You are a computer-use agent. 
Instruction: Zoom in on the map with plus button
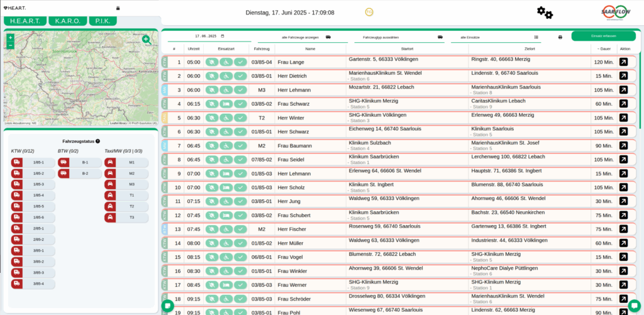pyautogui.click(x=10, y=38)
